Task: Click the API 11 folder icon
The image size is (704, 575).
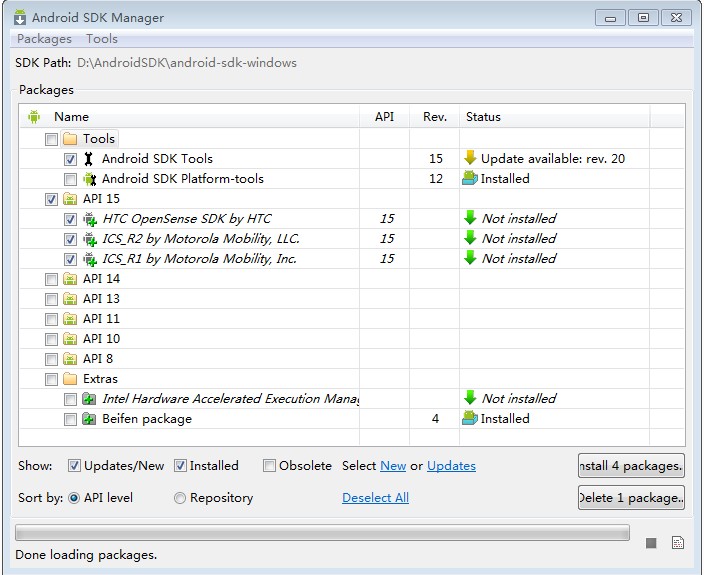Action: tap(70, 319)
